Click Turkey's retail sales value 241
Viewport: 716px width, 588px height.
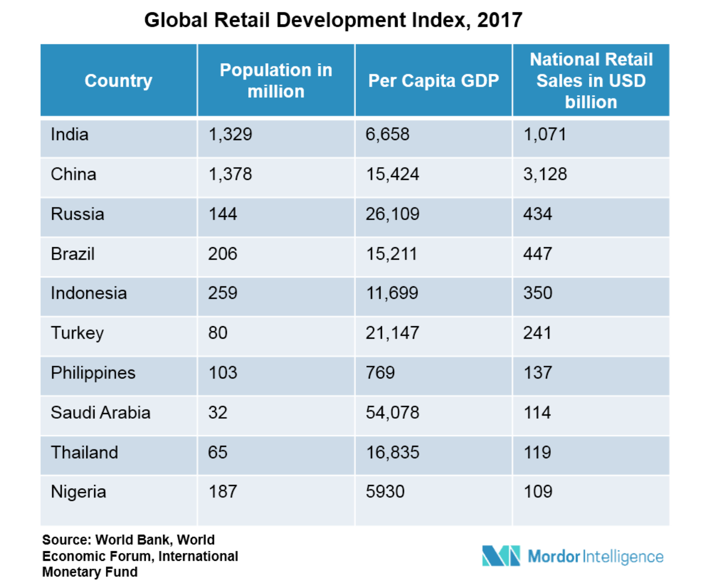pyautogui.click(x=537, y=333)
